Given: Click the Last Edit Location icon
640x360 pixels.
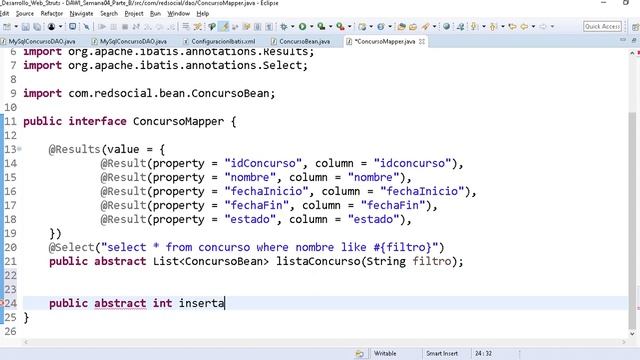Looking at the screenshot, I should click(x=512, y=27).
